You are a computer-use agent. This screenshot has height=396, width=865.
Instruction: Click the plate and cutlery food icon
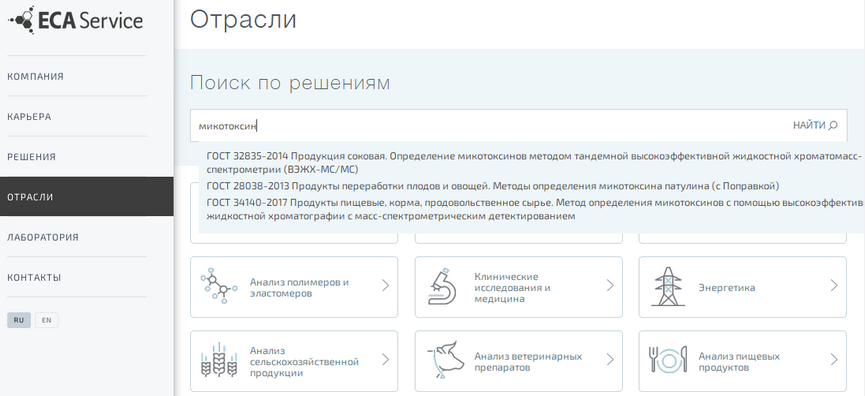click(668, 360)
